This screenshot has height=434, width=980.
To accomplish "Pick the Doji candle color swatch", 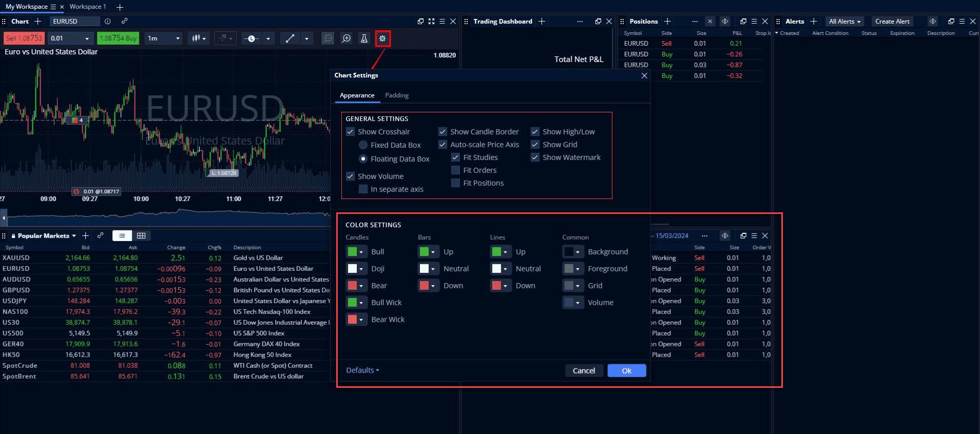I will 352,269.
